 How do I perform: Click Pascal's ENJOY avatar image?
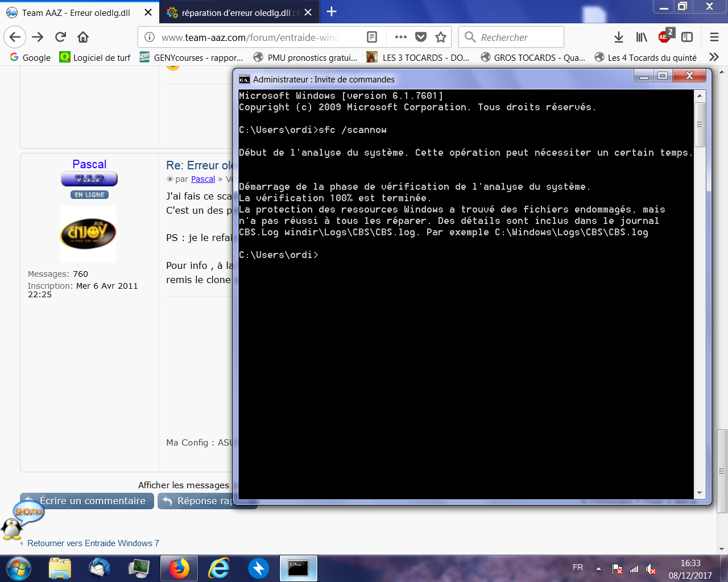(x=88, y=234)
